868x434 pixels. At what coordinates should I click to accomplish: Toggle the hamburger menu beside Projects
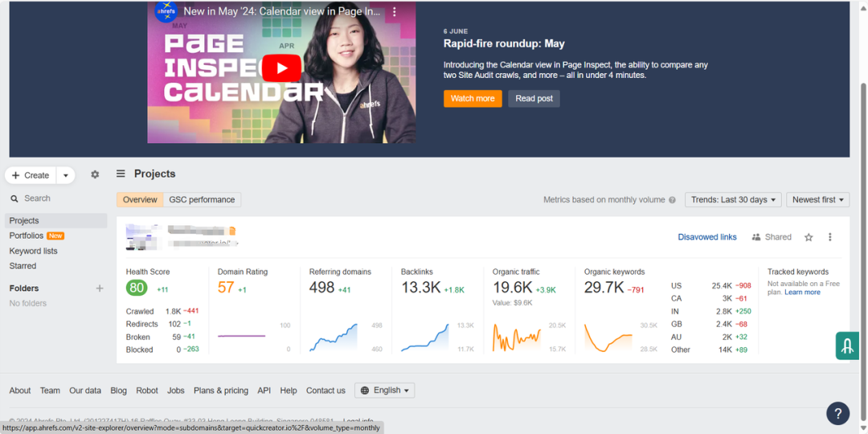tap(121, 174)
